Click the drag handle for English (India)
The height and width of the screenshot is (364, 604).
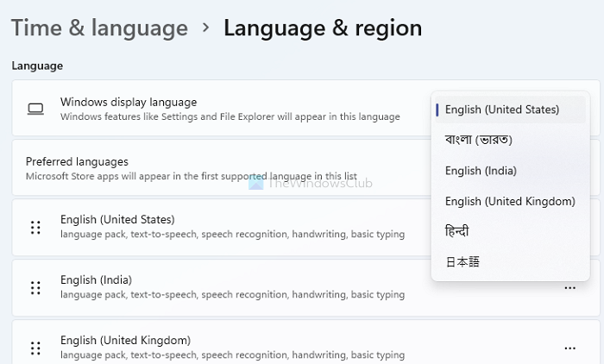coord(35,288)
